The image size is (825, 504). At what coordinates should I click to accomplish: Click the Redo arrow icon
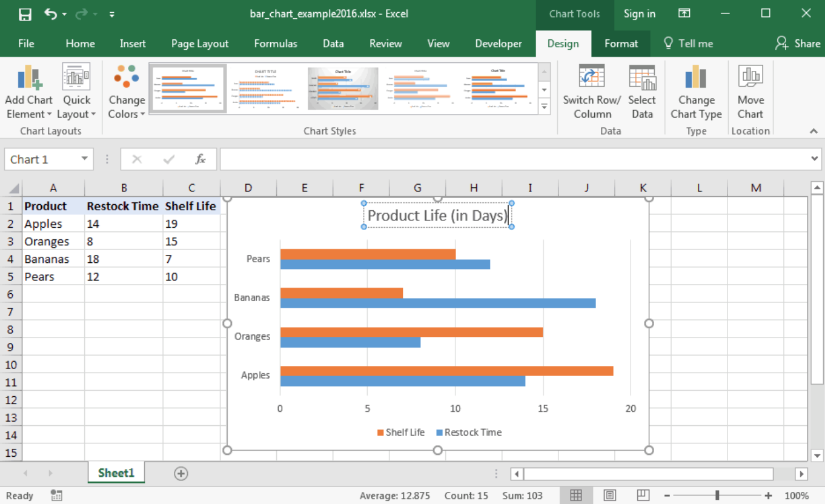coord(82,14)
